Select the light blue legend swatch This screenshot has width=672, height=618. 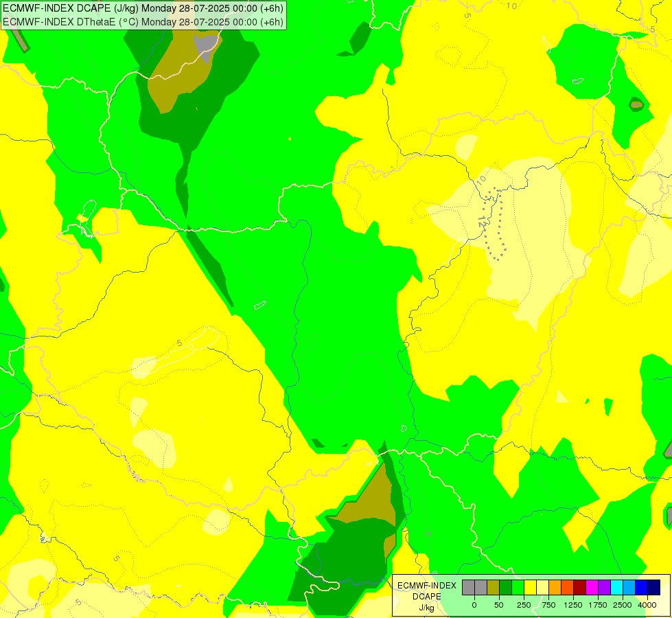pos(629,587)
